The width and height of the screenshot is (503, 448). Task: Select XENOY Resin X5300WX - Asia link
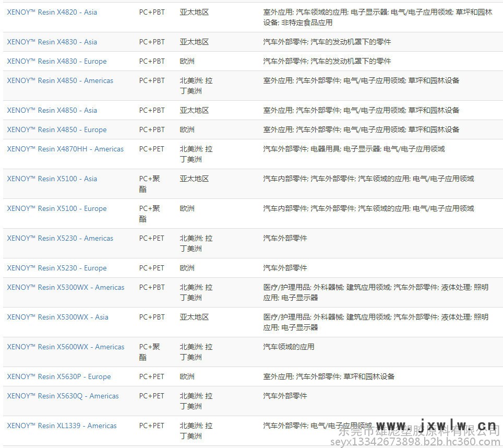pyautogui.click(x=57, y=317)
